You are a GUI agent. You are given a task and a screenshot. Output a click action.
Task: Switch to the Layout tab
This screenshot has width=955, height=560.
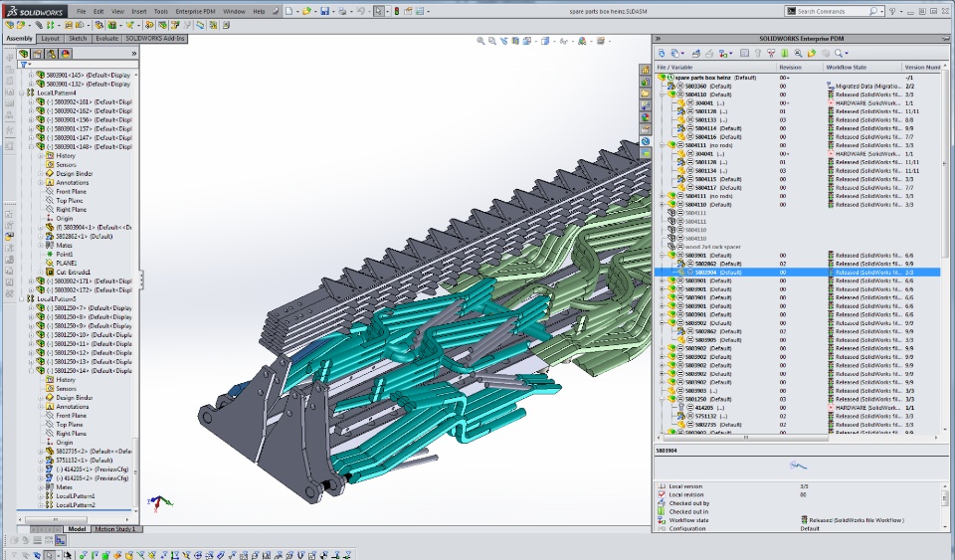point(50,39)
